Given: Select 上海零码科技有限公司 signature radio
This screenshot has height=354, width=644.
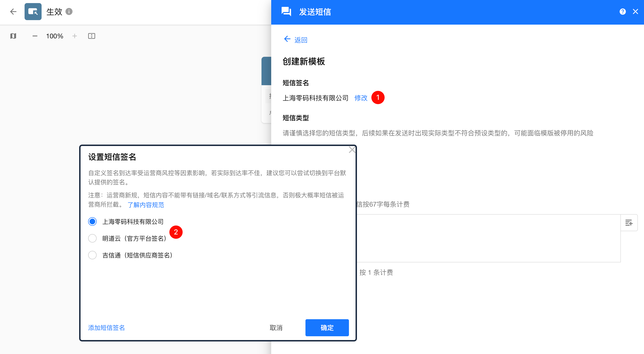Looking at the screenshot, I should pos(93,221).
